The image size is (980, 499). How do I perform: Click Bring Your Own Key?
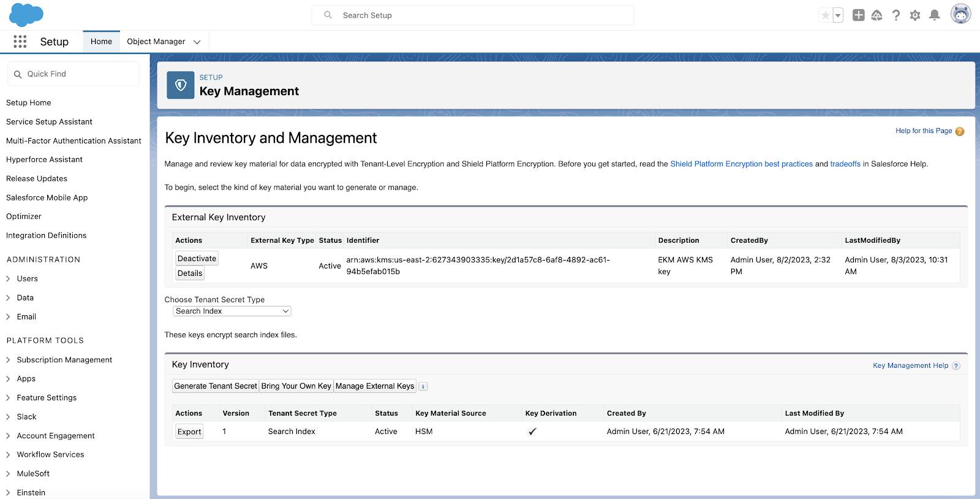[296, 386]
